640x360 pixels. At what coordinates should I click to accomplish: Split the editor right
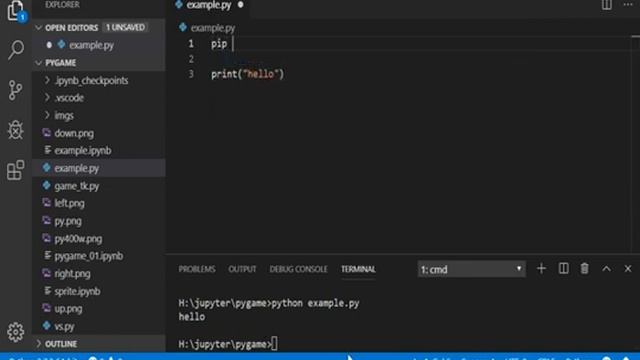click(x=607, y=5)
